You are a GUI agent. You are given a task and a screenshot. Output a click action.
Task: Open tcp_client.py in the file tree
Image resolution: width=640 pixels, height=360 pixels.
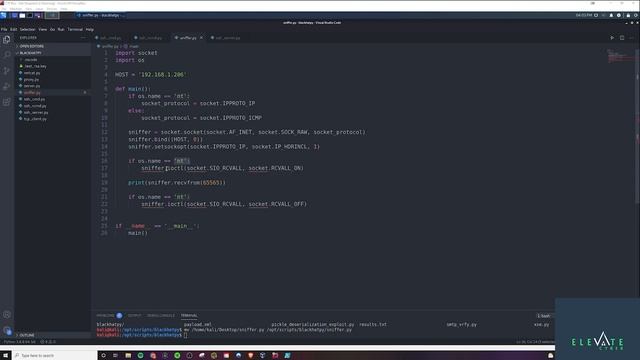click(x=35, y=119)
